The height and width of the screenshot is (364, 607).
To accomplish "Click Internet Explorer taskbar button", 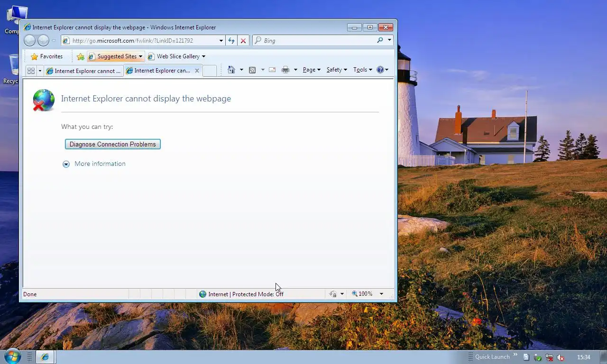I will [45, 357].
